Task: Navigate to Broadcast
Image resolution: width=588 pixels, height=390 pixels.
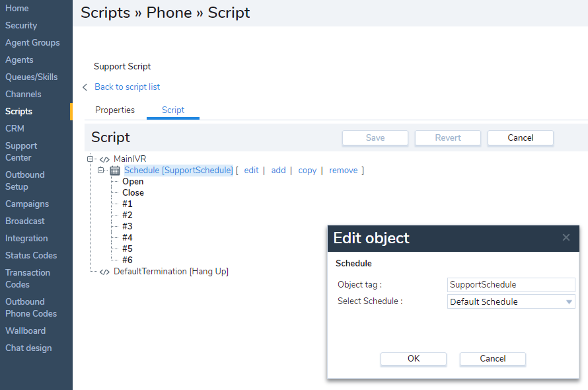Action: pos(24,221)
